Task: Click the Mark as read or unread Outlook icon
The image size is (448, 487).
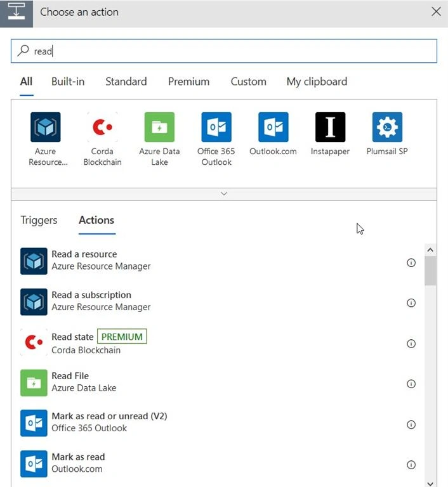Action: tap(34, 423)
